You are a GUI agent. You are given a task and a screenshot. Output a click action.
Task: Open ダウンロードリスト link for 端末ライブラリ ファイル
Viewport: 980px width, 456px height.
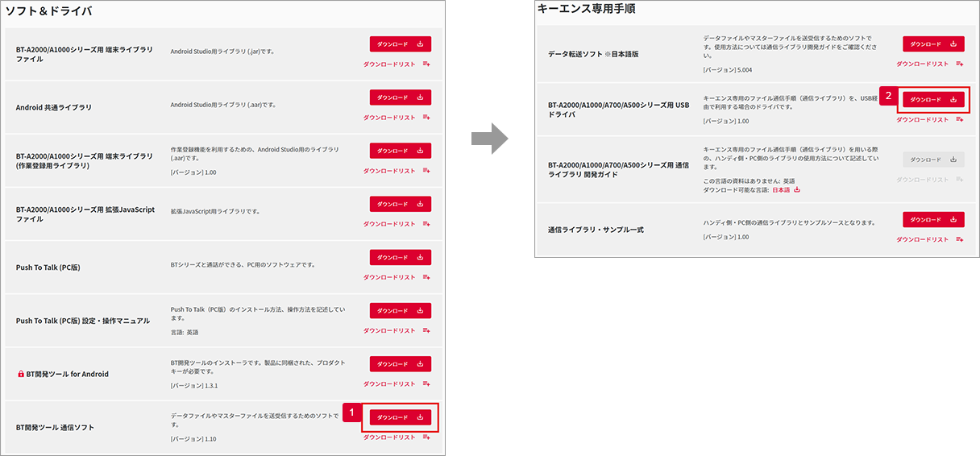[389, 64]
